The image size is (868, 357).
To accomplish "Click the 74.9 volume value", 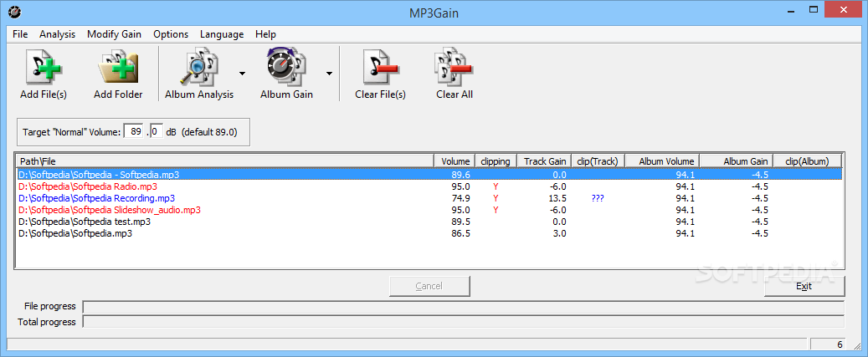I will tap(460, 198).
